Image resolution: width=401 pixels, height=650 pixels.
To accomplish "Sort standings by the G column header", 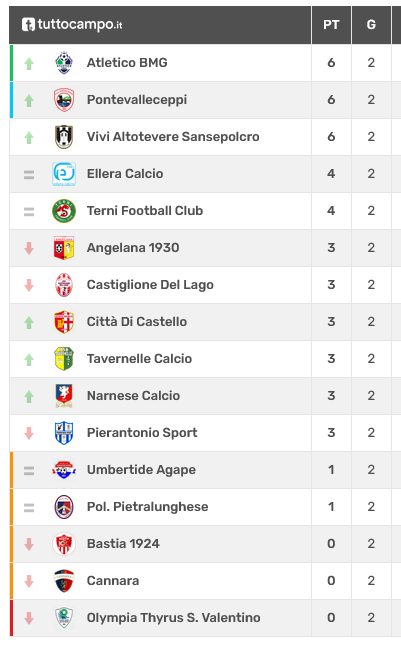I will click(x=371, y=25).
